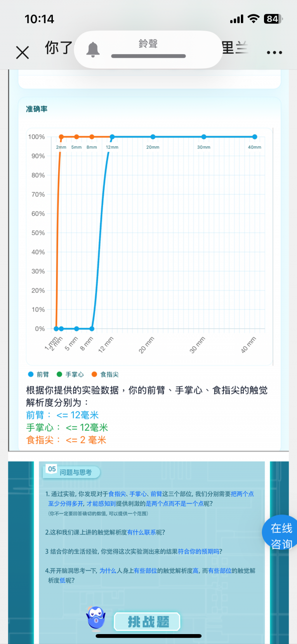Image resolution: width=297 pixels, height=644 pixels.
Task: Close the web page with X icon
Action: (22, 52)
